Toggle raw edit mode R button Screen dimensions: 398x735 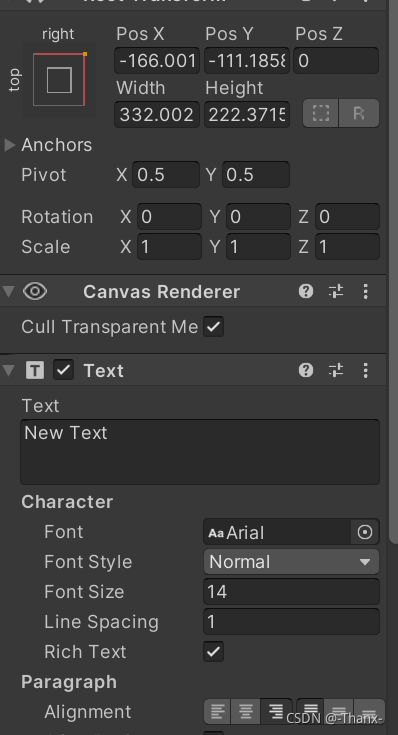(x=359, y=113)
